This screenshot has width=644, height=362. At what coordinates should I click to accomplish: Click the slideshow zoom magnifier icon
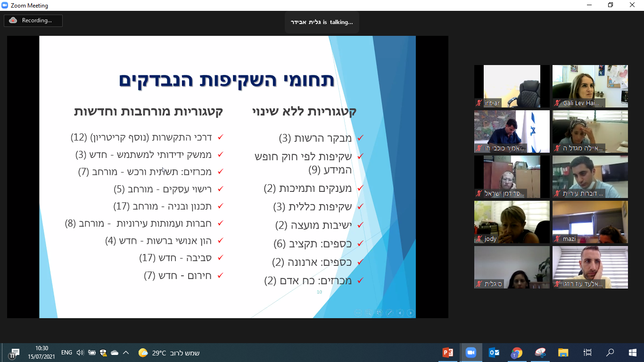368,313
